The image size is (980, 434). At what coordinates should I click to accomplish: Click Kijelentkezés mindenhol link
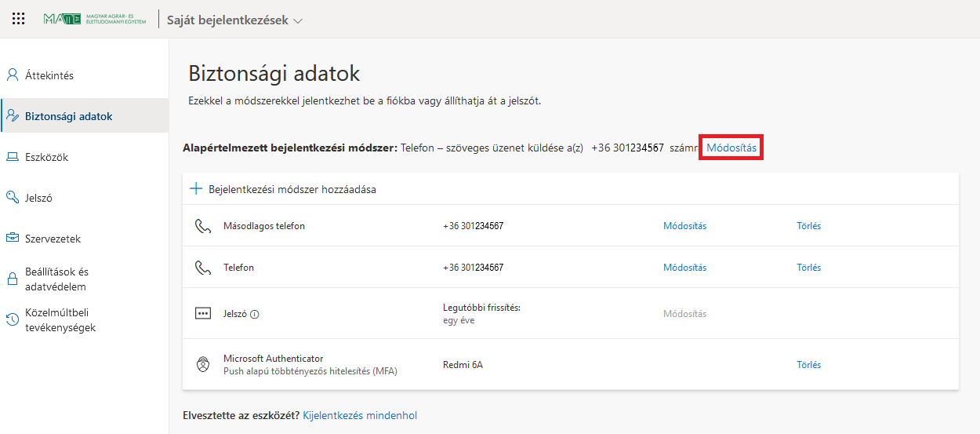[x=360, y=415]
